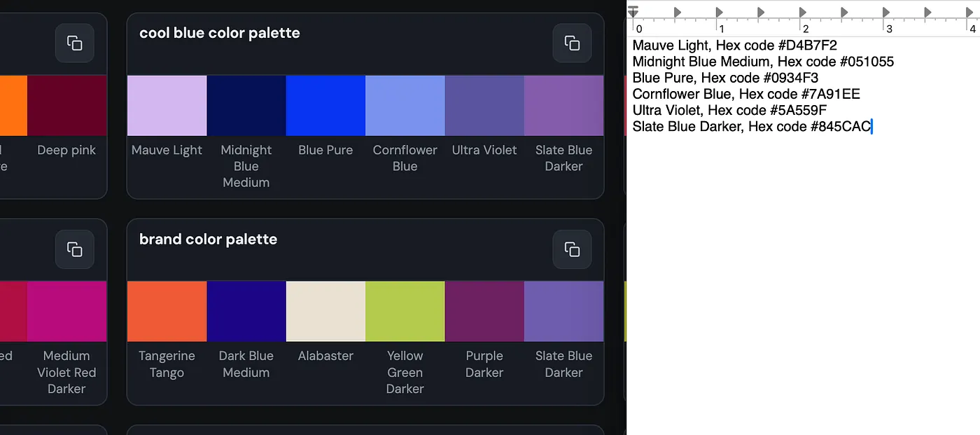This screenshot has height=435, width=980.
Task: Click the 'Midnight Blue Medium' swatch label
Action: [246, 166]
